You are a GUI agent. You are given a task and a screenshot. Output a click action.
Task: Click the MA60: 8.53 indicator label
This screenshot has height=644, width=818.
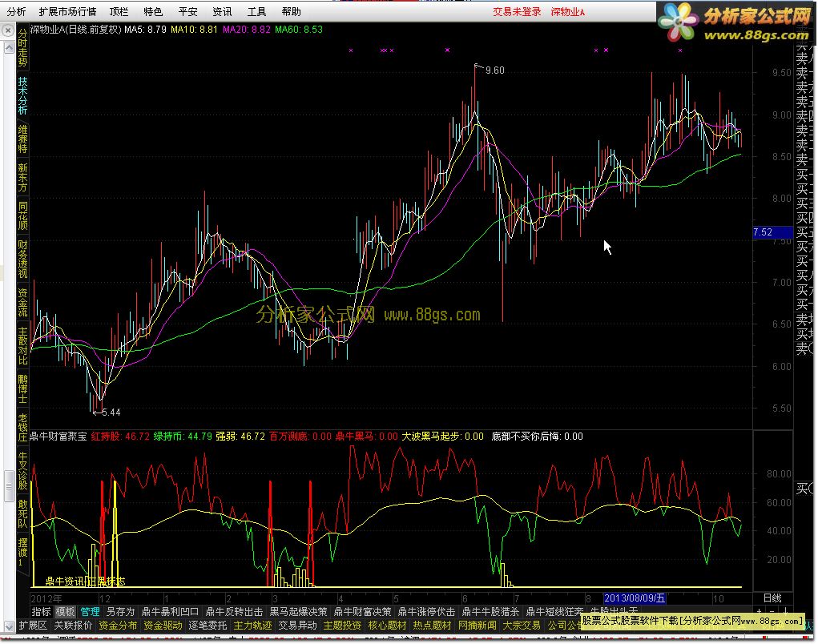299,29
